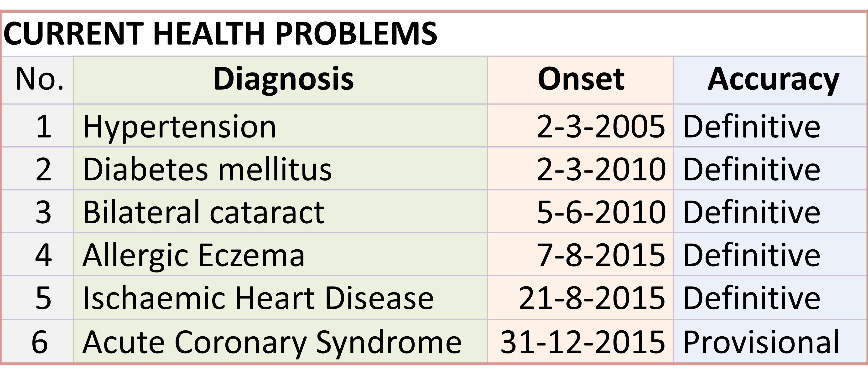
Task: Click row number 3 cell
Action: (43, 212)
